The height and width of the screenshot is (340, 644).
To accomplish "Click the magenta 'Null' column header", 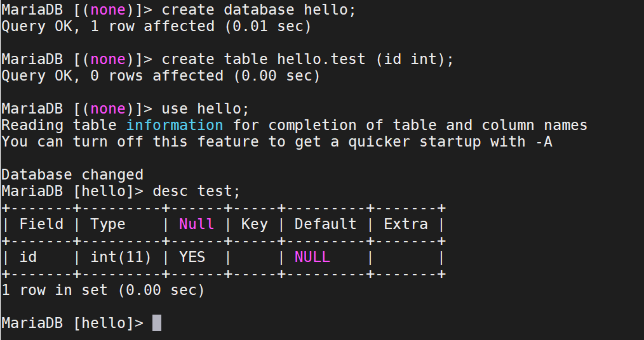I will 196,224.
